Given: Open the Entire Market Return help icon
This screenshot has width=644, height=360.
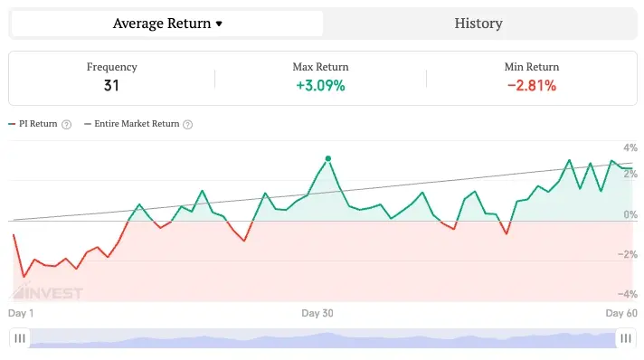Looking at the screenshot, I should [x=188, y=125].
